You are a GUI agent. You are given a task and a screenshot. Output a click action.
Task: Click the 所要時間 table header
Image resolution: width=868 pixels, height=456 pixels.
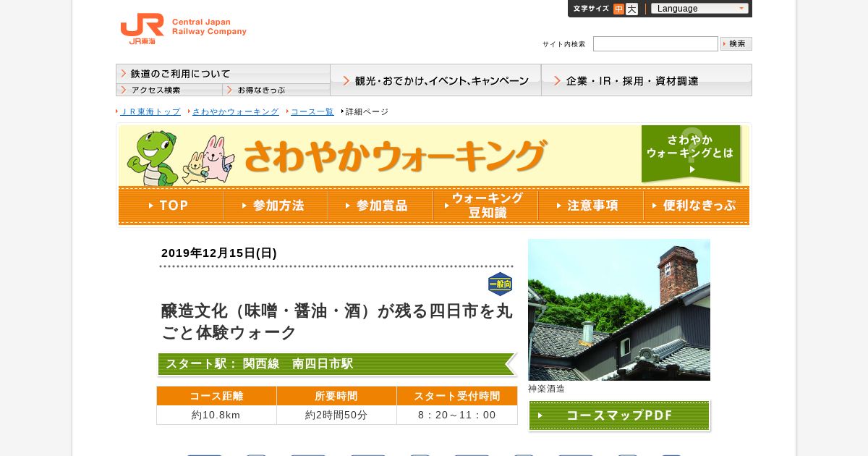point(336,396)
